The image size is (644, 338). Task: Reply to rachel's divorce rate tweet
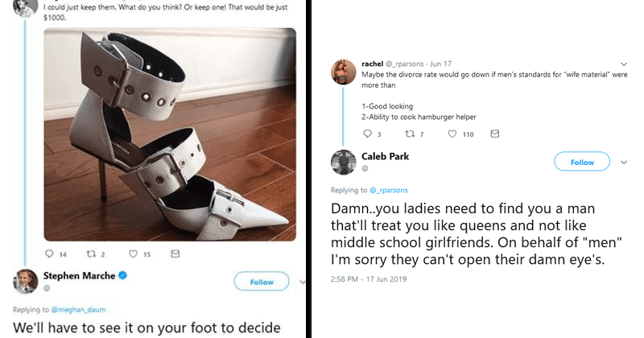[367, 134]
